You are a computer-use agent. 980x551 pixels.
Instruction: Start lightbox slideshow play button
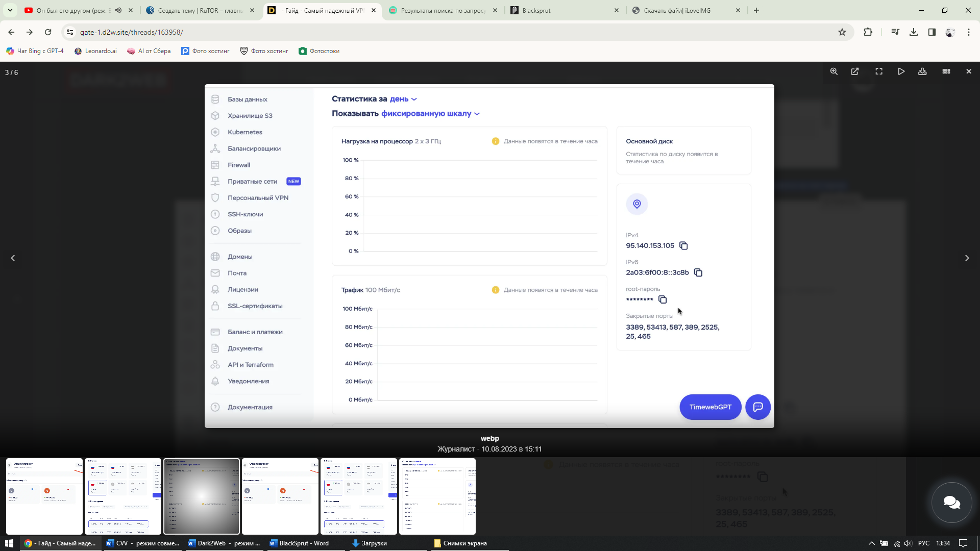901,71
